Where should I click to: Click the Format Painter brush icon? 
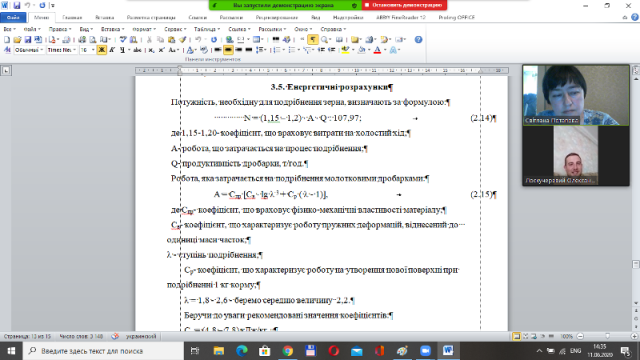[182, 40]
